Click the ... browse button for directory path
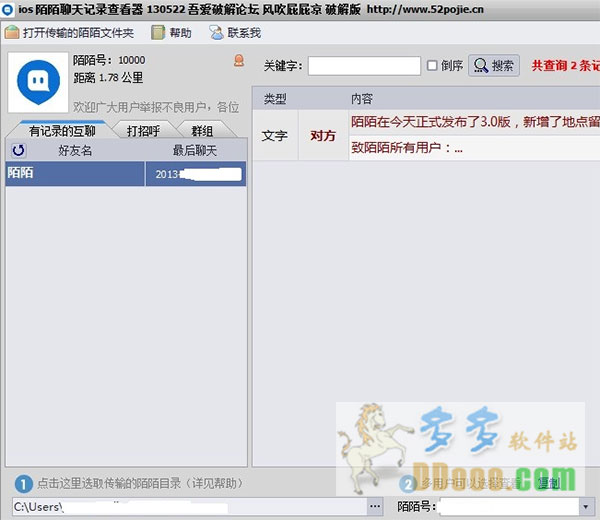This screenshot has width=600, height=520. pyautogui.click(x=375, y=507)
